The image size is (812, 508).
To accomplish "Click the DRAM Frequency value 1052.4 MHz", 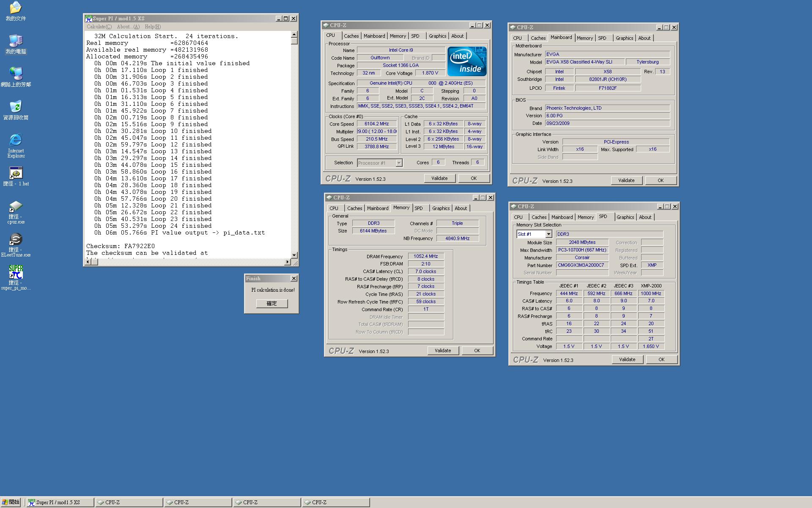I will tap(426, 256).
